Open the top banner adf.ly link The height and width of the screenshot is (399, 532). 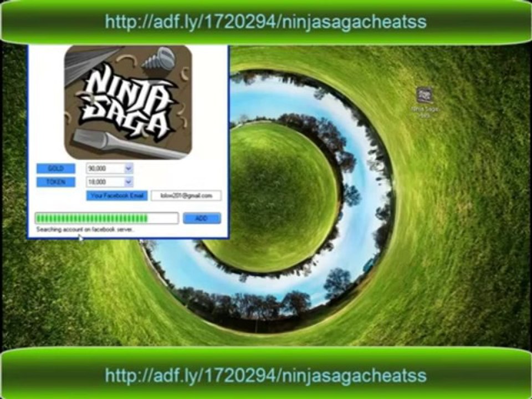[x=265, y=22]
